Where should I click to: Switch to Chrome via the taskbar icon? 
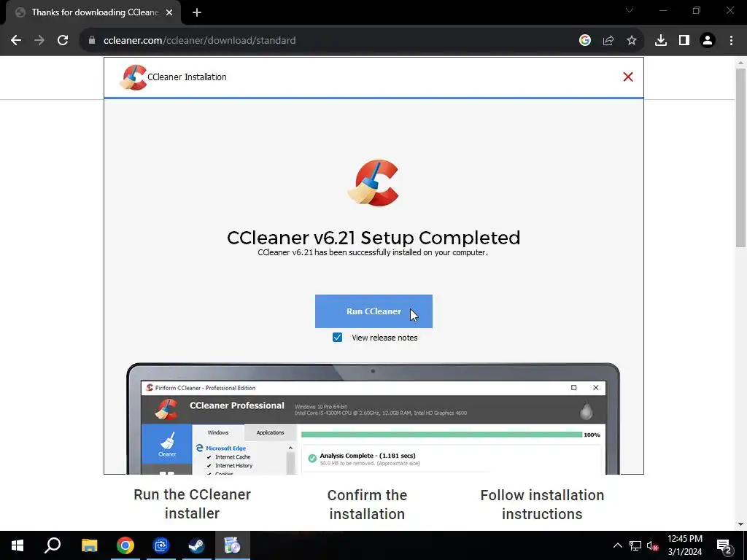coord(125,545)
